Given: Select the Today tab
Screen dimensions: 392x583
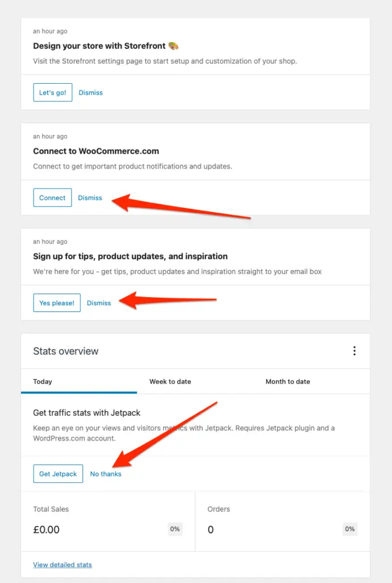Looking at the screenshot, I should (43, 381).
